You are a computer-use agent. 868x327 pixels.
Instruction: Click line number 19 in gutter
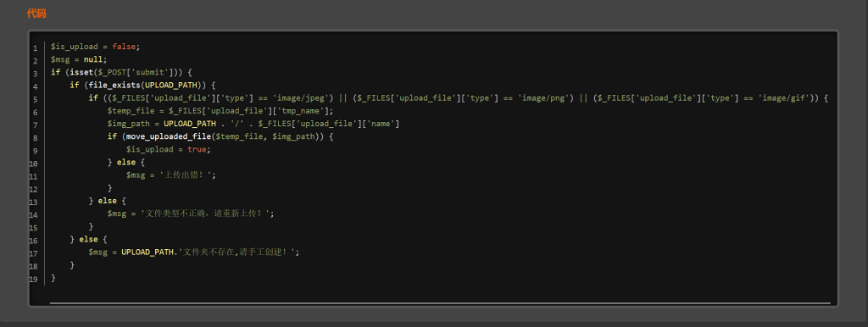[34, 279]
